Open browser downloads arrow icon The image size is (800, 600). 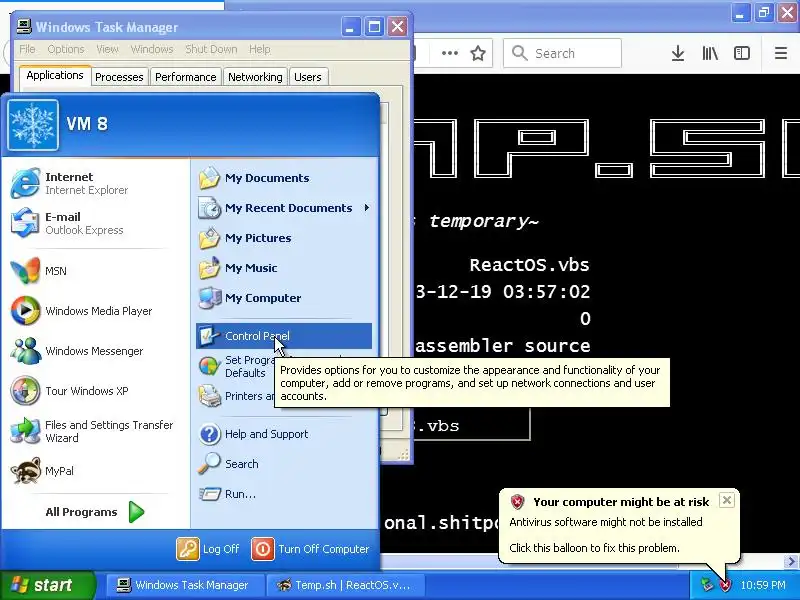(x=678, y=53)
